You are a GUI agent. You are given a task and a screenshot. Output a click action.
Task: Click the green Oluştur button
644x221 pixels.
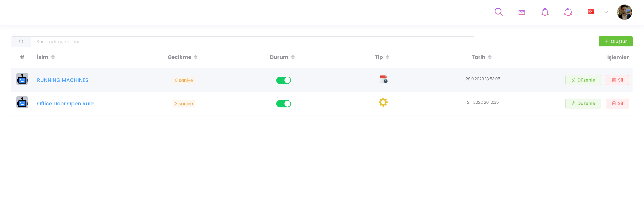[615, 41]
